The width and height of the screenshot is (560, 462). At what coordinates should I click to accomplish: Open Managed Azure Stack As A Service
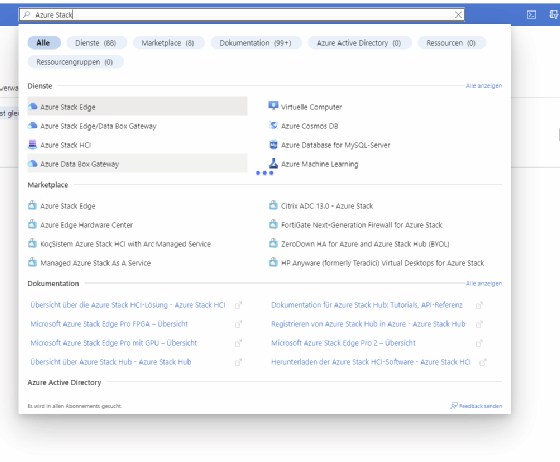tap(95, 263)
